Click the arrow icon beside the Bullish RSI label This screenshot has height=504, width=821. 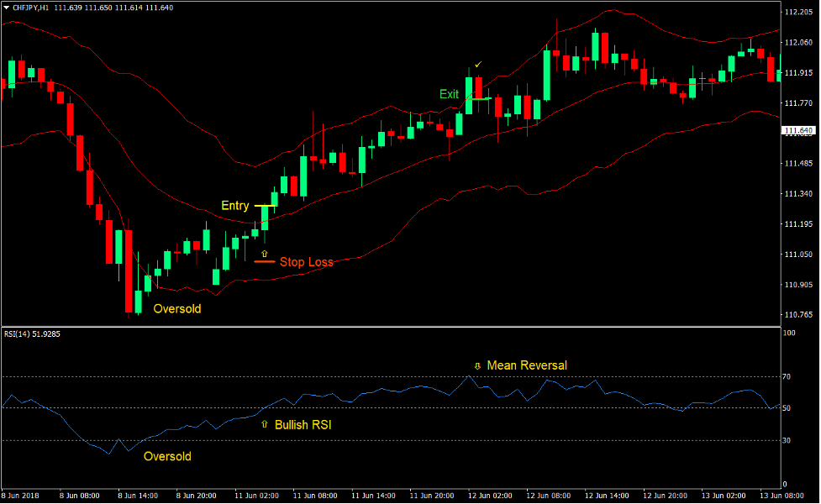pyautogui.click(x=265, y=423)
